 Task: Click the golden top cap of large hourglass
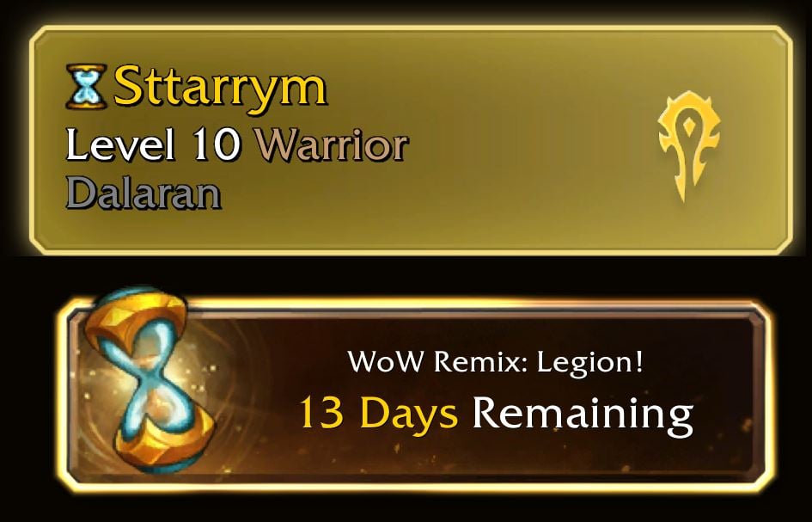pos(136,316)
